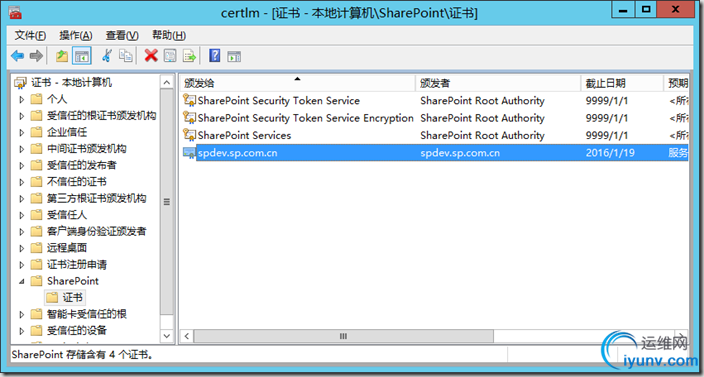Image resolution: width=704 pixels, height=377 pixels.
Task: Click the list horizontal scrollbar thumb
Action: point(343,336)
